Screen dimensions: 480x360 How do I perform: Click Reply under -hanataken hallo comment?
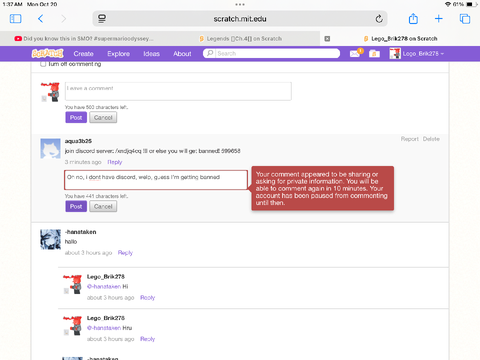coord(125,253)
